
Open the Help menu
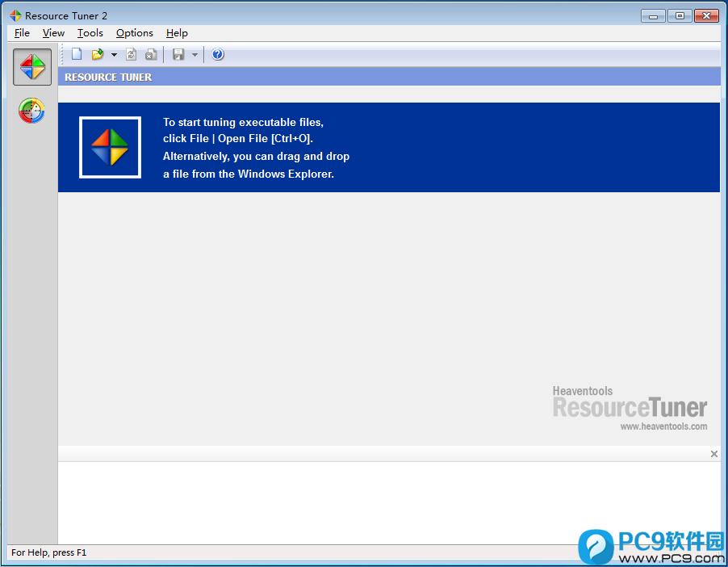pos(177,33)
